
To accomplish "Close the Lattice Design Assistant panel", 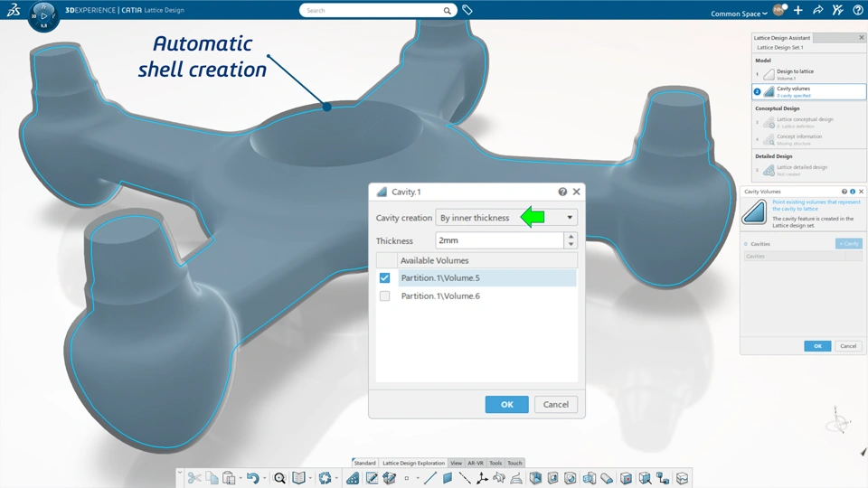I will coord(862,38).
